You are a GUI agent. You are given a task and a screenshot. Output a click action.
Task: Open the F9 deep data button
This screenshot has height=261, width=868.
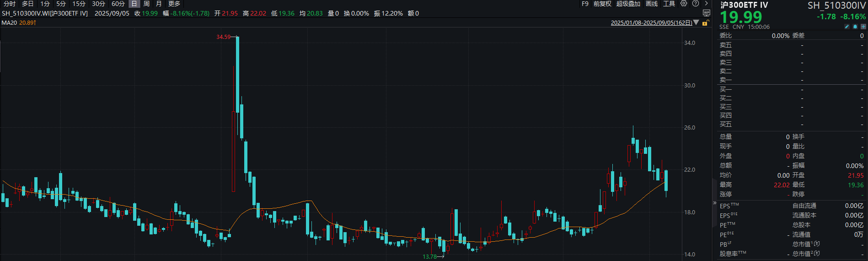pos(585,4)
